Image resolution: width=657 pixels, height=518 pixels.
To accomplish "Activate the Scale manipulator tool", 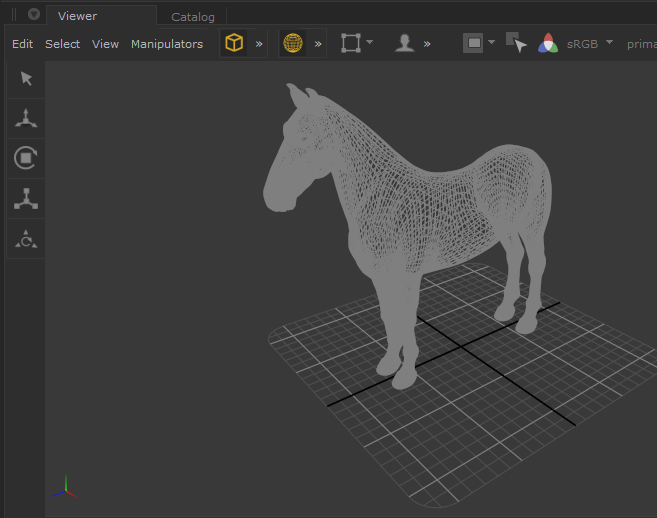I will click(x=26, y=198).
